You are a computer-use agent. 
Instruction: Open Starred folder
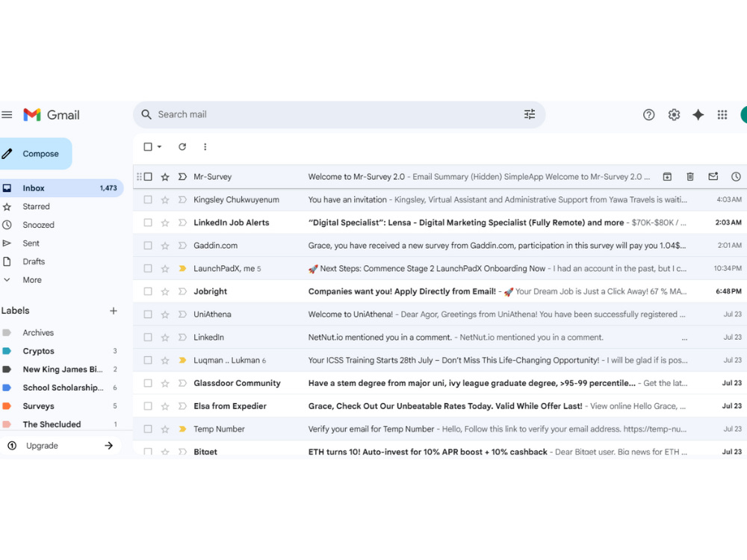[x=36, y=207]
